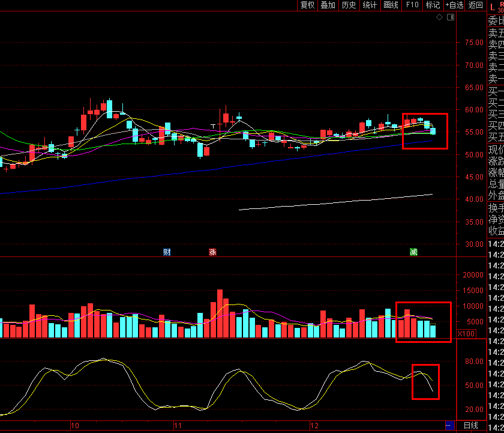
Task: Click the 15000 volume axis label
Action: 473,291
